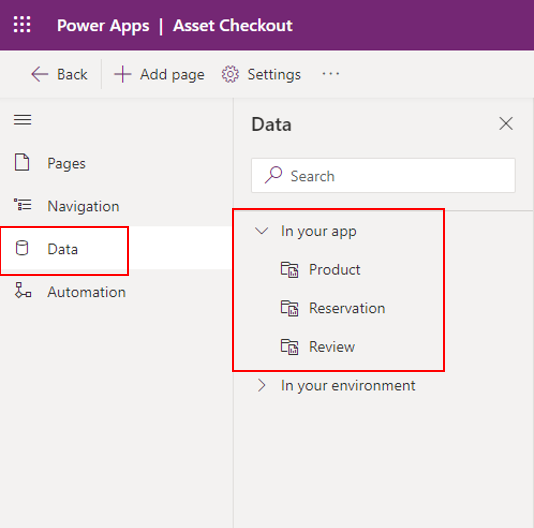Click the Add page plus icon

pos(123,74)
